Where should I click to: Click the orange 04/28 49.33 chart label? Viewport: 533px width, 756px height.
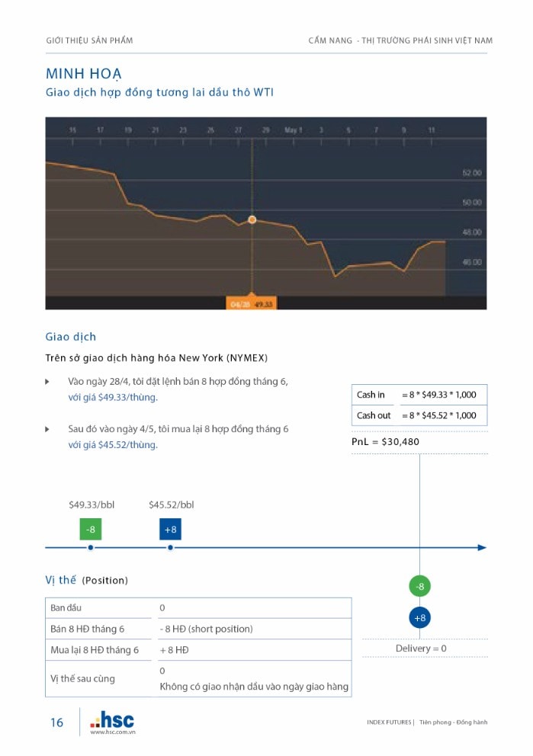[252, 303]
